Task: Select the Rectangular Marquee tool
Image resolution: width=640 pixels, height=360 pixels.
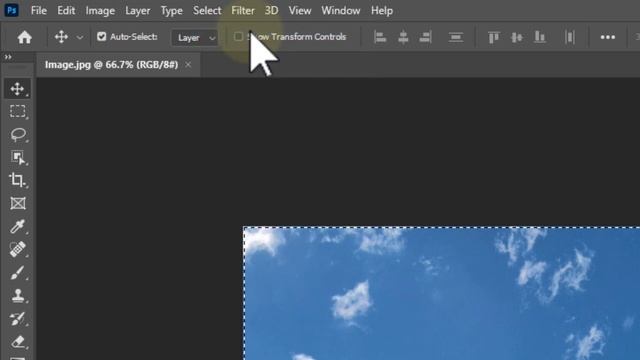Action: tap(18, 111)
